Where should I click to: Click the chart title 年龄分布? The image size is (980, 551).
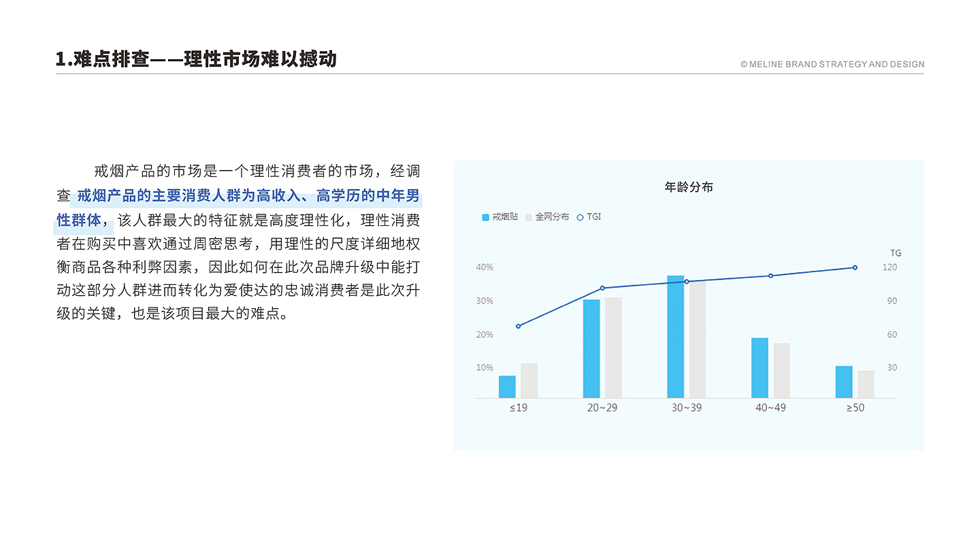click(689, 186)
